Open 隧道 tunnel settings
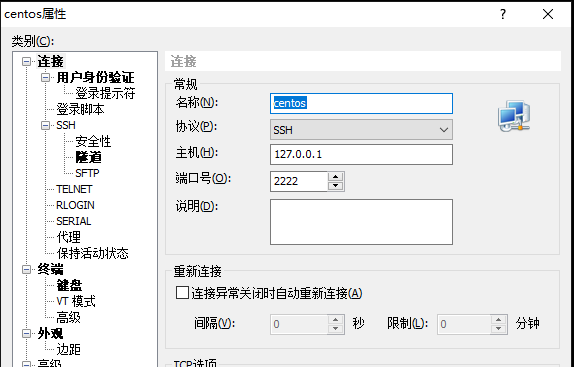The width and height of the screenshot is (574, 367). click(88, 157)
